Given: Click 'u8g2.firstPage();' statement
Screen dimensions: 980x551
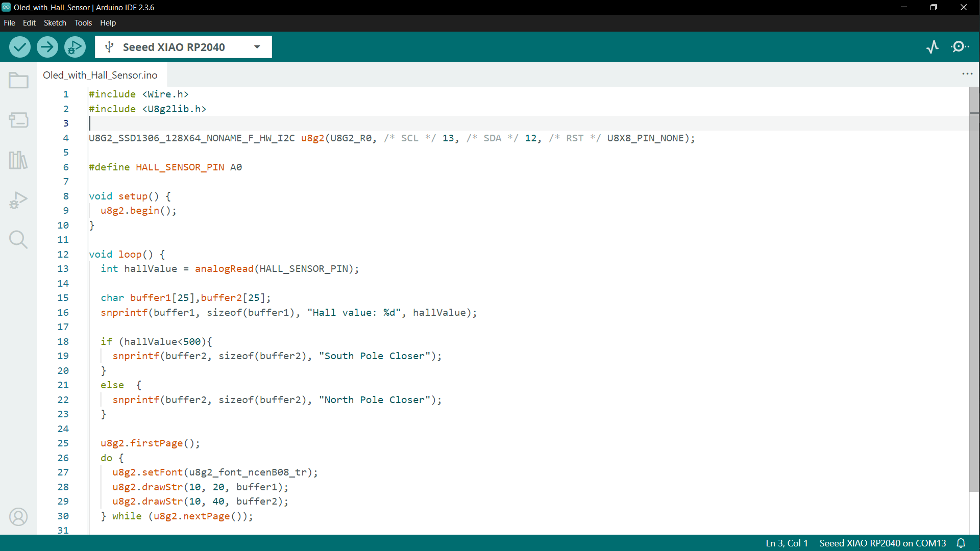Looking at the screenshot, I should click(x=150, y=443).
